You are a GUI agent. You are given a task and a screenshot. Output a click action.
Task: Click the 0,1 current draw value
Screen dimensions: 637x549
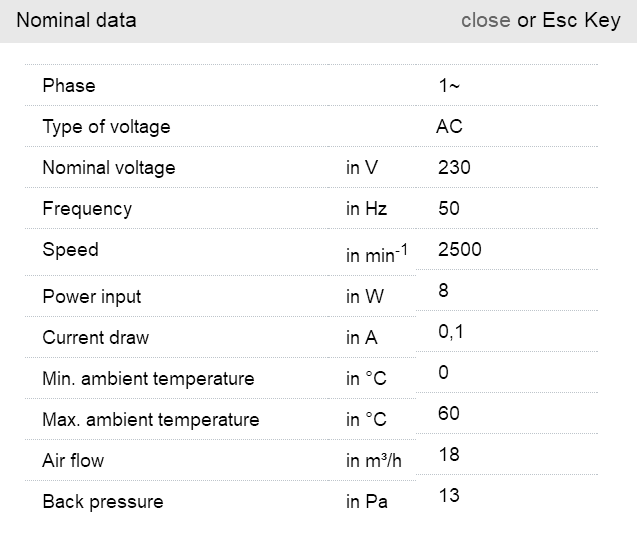[451, 332]
